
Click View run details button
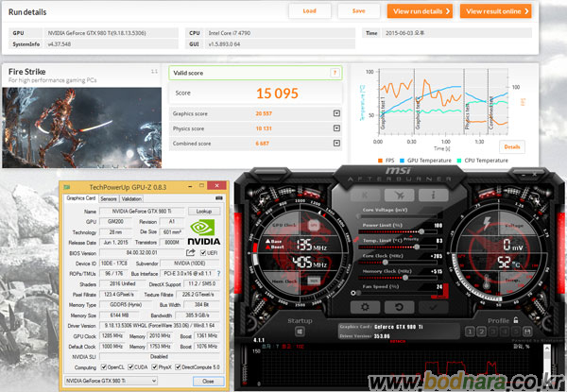421,11
